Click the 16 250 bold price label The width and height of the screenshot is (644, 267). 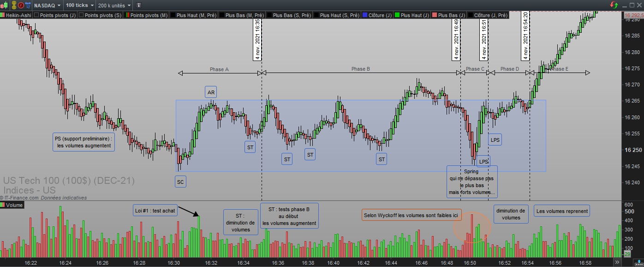pyautogui.click(x=632, y=150)
